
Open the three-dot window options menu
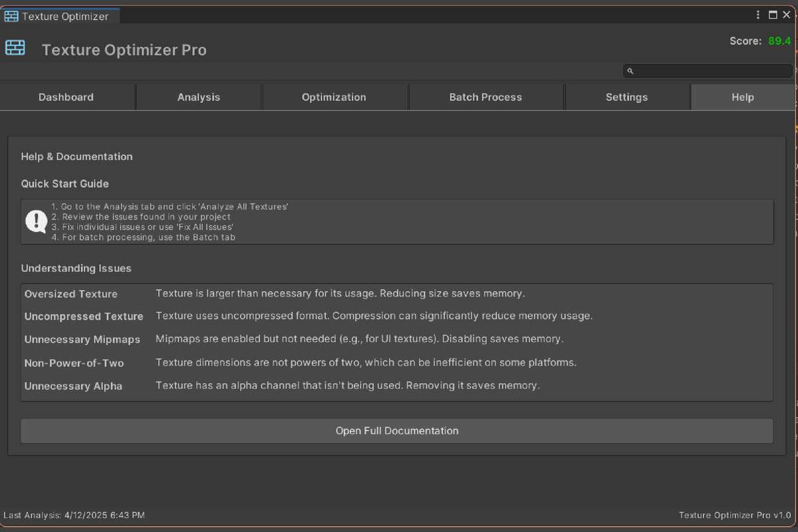(758, 15)
